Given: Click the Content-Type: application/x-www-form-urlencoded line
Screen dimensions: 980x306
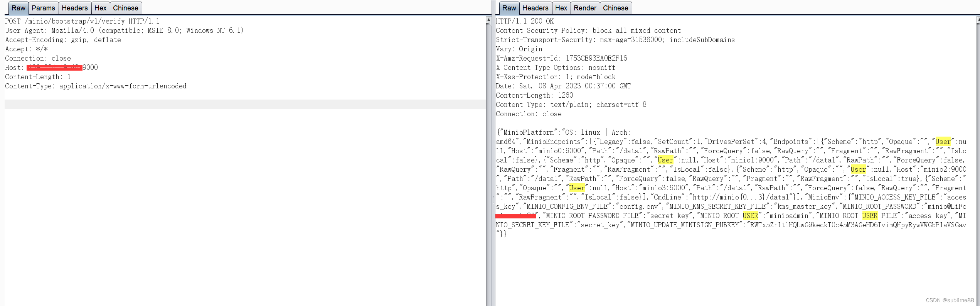Looking at the screenshot, I should pos(96,86).
